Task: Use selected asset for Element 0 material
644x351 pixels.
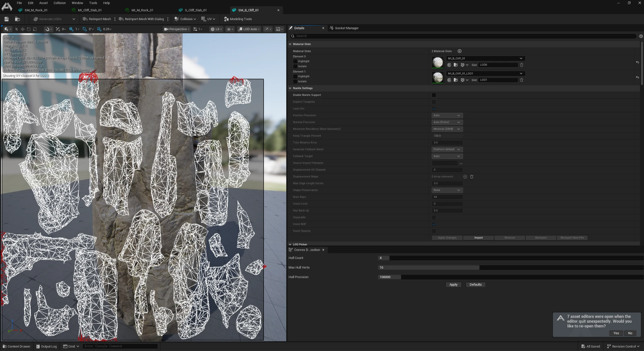Action: coord(449,65)
